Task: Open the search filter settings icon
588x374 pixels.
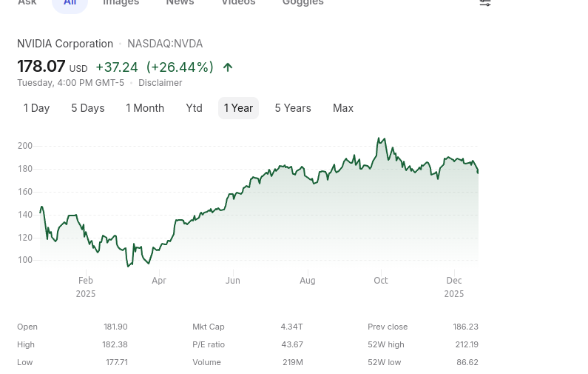Action: [x=485, y=3]
